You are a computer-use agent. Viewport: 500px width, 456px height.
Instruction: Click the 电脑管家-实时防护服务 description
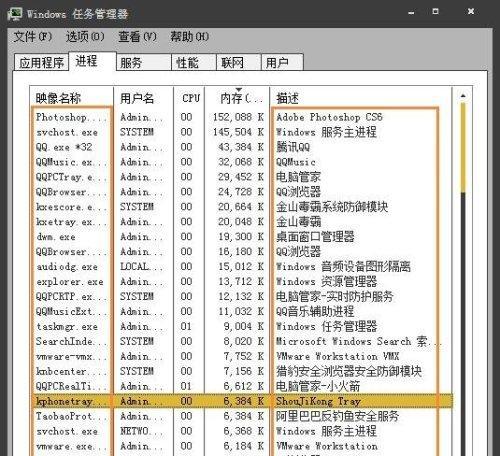tap(335, 296)
